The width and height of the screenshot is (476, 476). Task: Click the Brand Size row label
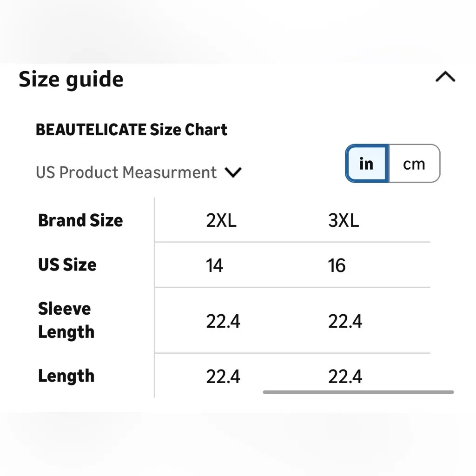pos(80,220)
